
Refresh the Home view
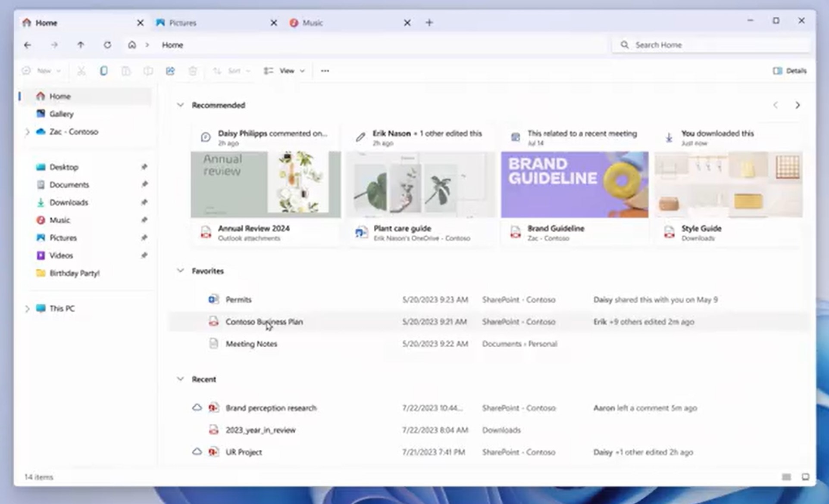(107, 45)
